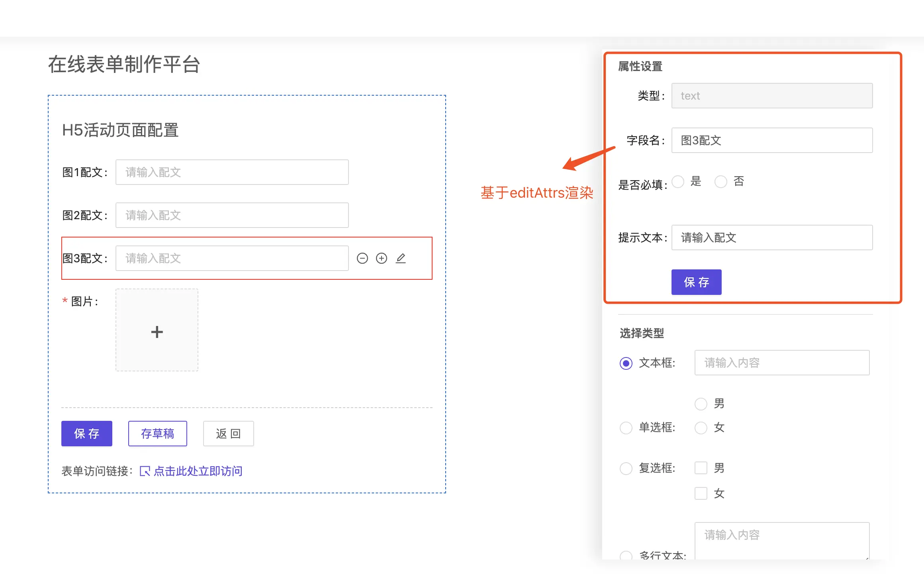Click the 返回 button
924x585 pixels.
pyautogui.click(x=229, y=434)
